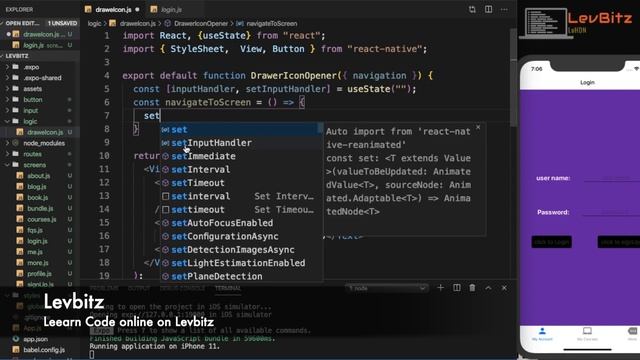
Task: Tap the second bottom tab in the simulator
Action: [587, 334]
